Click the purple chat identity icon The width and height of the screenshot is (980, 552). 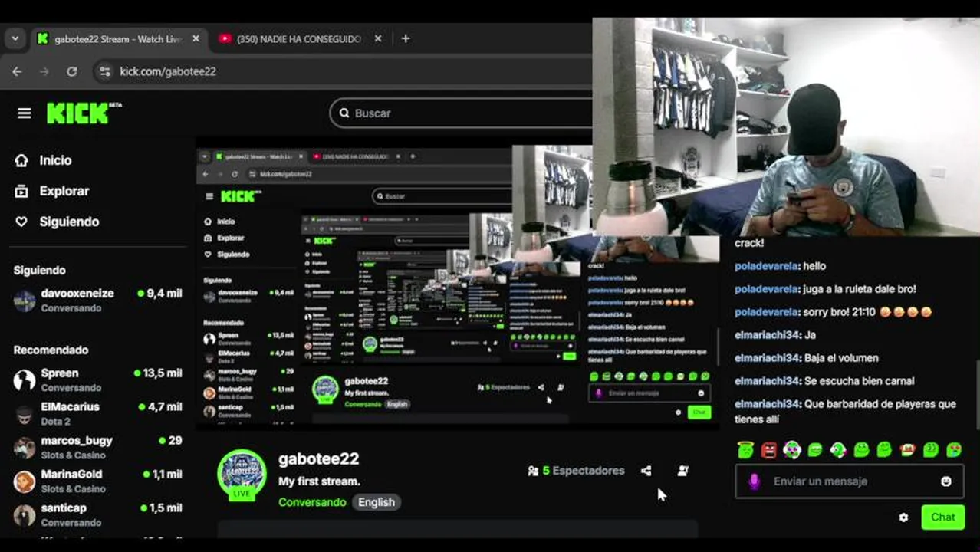(x=755, y=481)
